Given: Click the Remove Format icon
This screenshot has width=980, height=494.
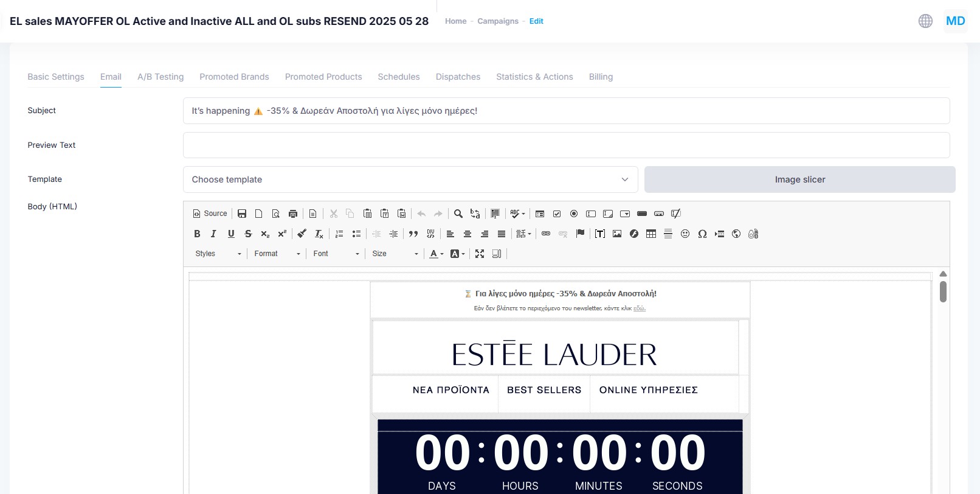Looking at the screenshot, I should coord(319,234).
